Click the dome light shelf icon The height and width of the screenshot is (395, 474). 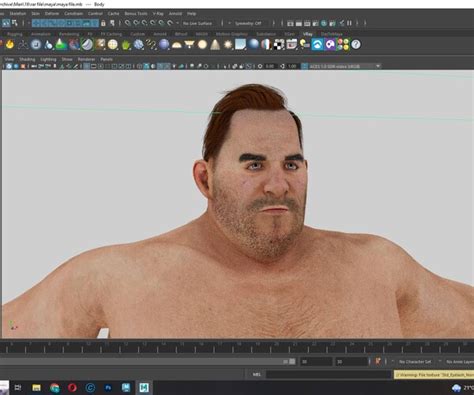pyautogui.click(x=177, y=45)
